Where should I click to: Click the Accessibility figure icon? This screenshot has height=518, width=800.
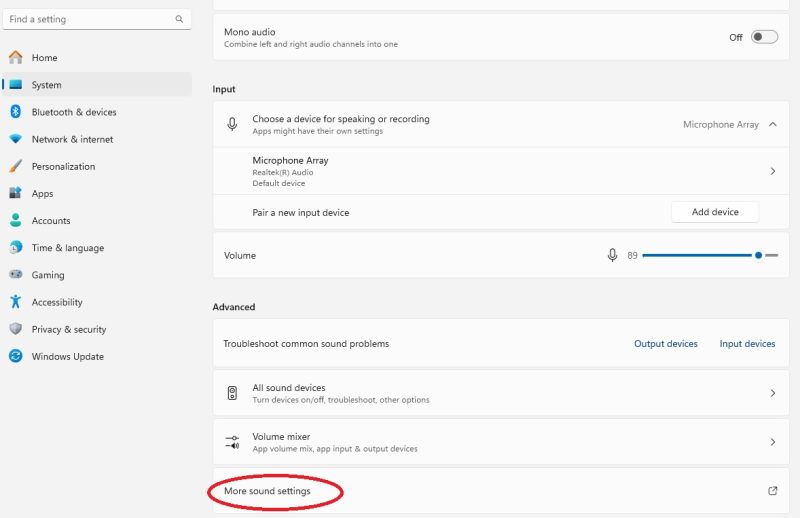(x=15, y=302)
